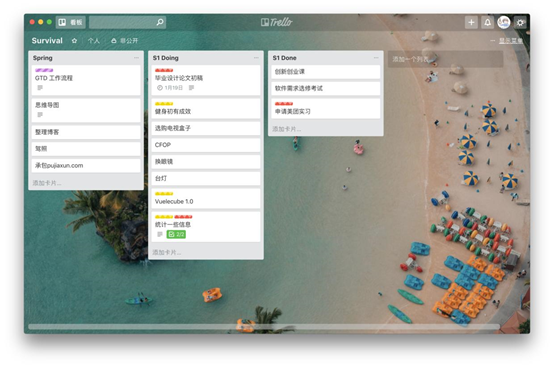Click the board visibility private setting
The width and height of the screenshot is (554, 368).
124,41
